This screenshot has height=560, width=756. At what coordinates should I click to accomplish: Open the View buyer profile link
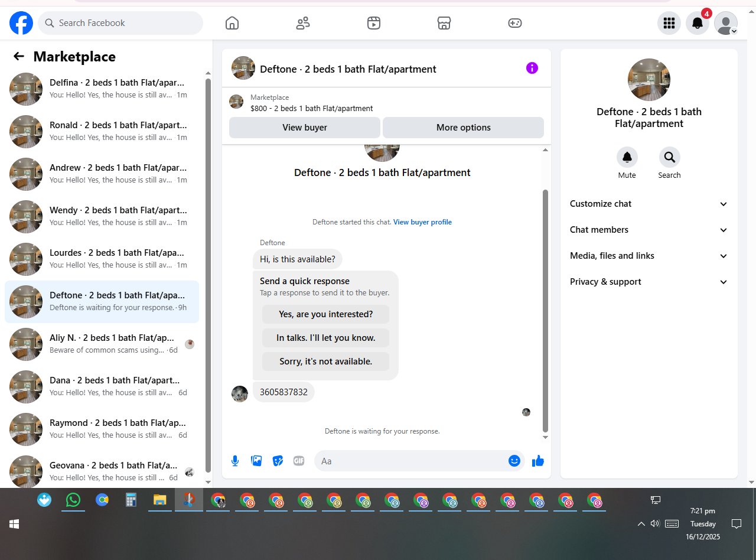point(422,222)
